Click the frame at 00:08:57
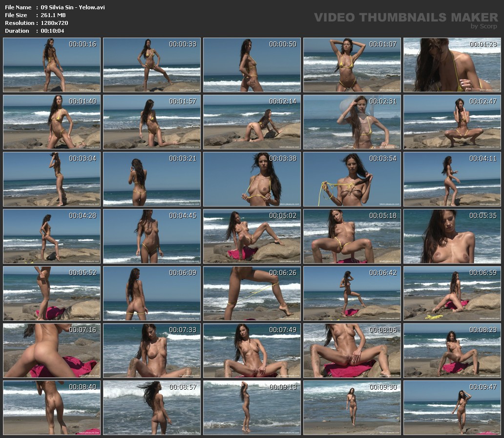The width and height of the screenshot is (504, 438). tap(152, 408)
